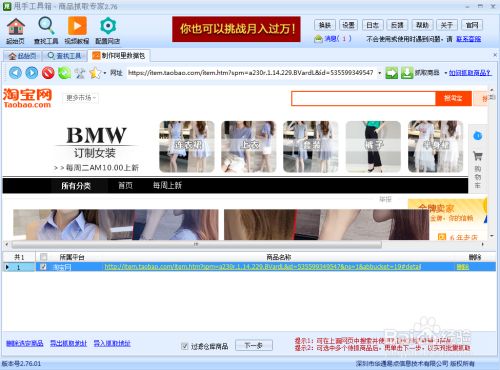Expand the 抓取商品 dropdown arrow
The width and height of the screenshot is (500, 370).
click(445, 73)
